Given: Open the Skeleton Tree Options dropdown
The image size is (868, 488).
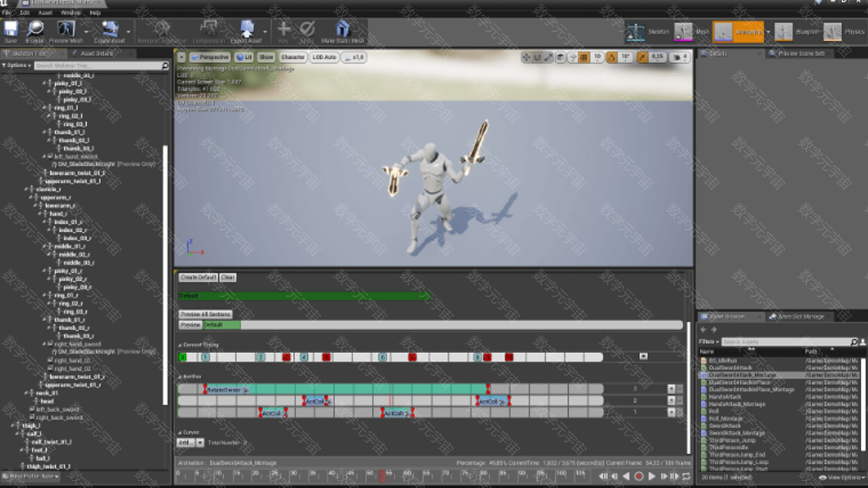Looking at the screenshot, I should 16,66.
